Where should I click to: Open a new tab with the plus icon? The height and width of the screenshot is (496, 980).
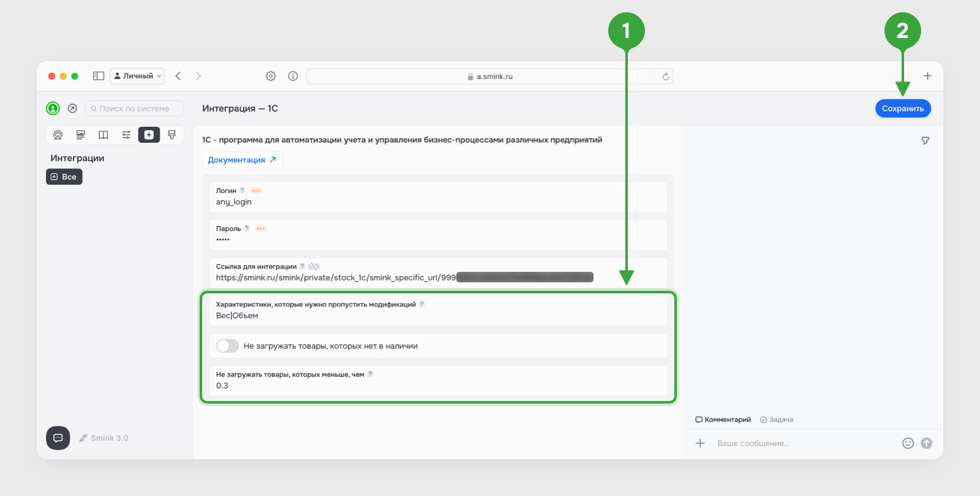tap(927, 76)
